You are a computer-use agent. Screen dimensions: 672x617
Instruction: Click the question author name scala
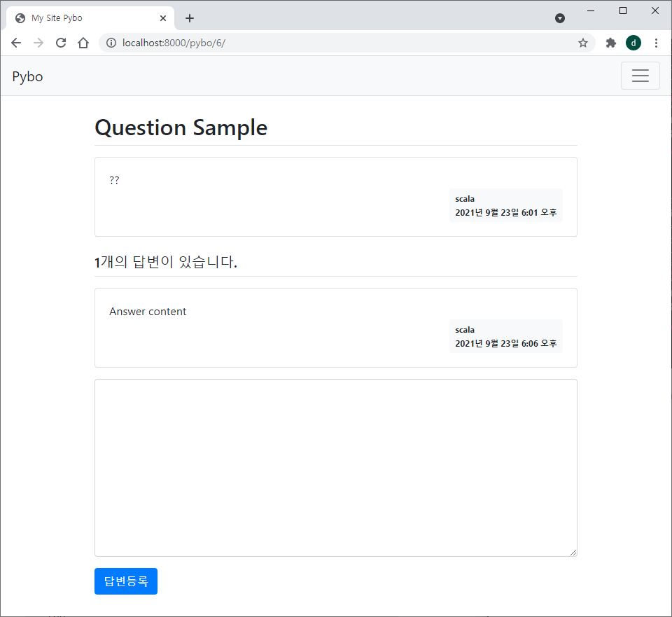[x=465, y=199]
